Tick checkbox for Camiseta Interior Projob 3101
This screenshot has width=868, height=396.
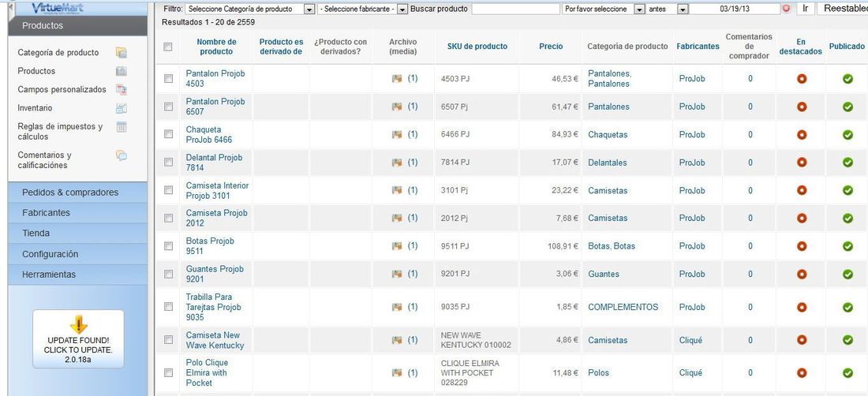[168, 189]
